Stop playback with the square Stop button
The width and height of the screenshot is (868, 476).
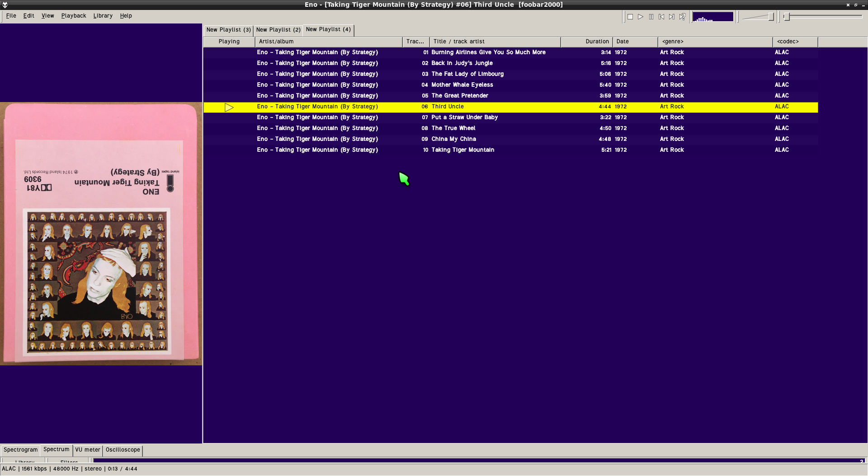[x=630, y=17]
